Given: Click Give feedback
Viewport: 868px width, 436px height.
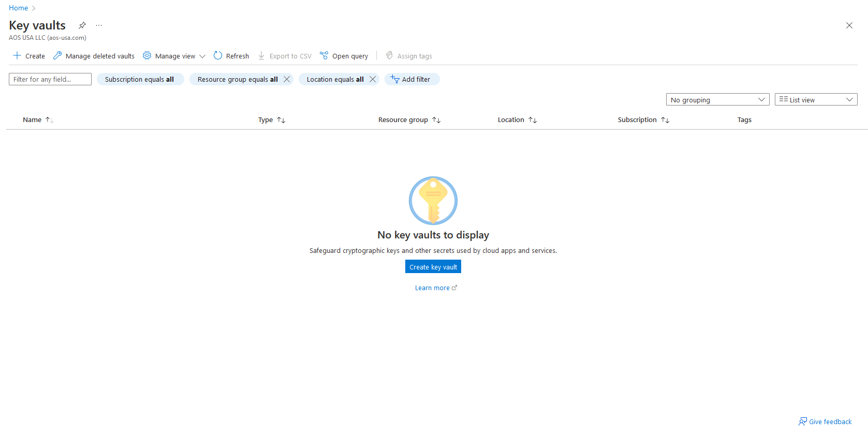Looking at the screenshot, I should (x=825, y=422).
